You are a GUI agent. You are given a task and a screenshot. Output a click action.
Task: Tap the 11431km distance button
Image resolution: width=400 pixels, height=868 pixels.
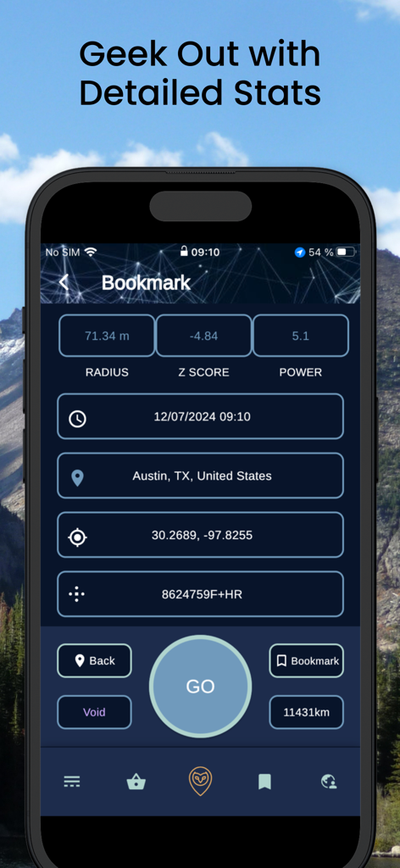point(307,712)
